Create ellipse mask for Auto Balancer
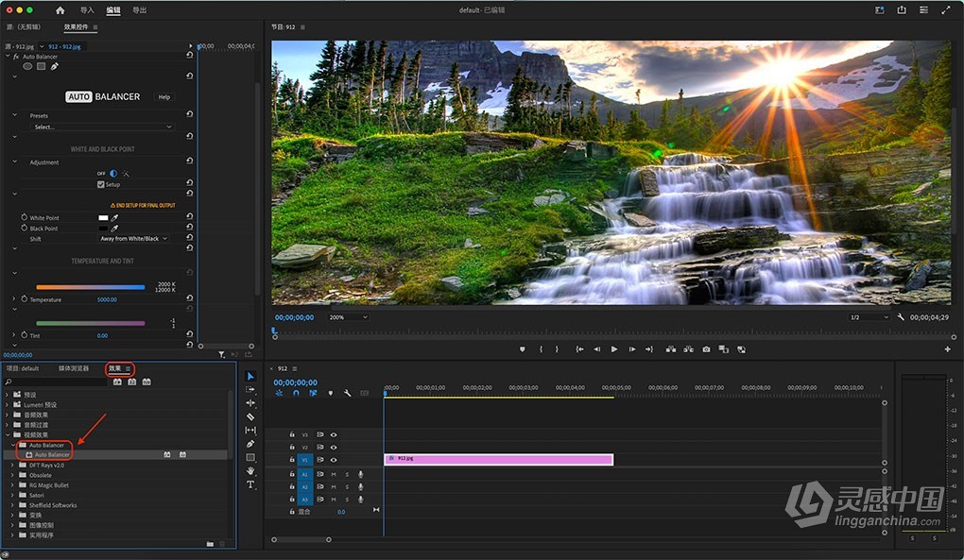Viewport: 964px width, 560px height. 27,66
